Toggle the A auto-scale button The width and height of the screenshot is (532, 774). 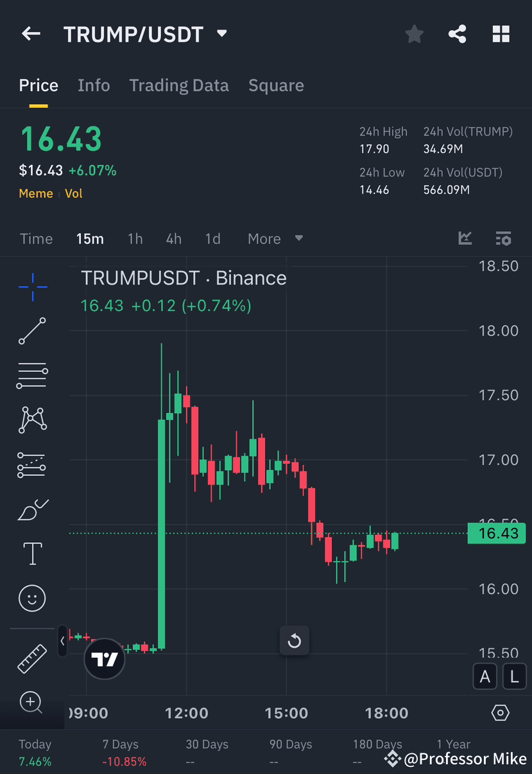point(485,676)
